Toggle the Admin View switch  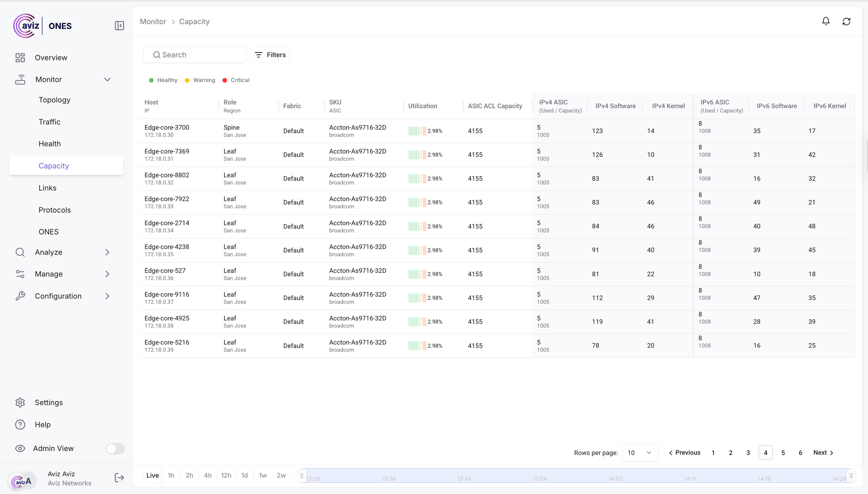115,448
